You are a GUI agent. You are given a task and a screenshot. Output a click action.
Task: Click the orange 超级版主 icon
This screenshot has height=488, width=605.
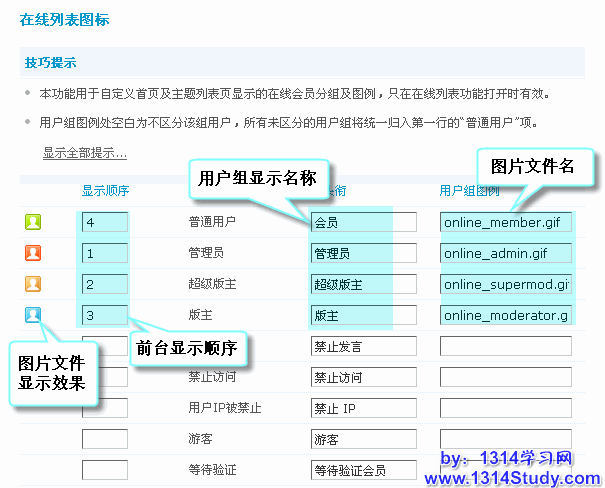click(x=33, y=284)
